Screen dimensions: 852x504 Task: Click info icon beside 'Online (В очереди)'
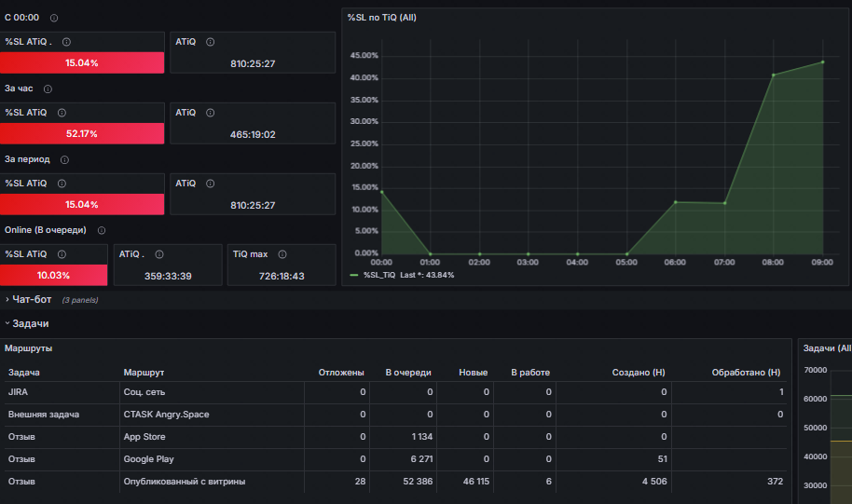point(102,230)
